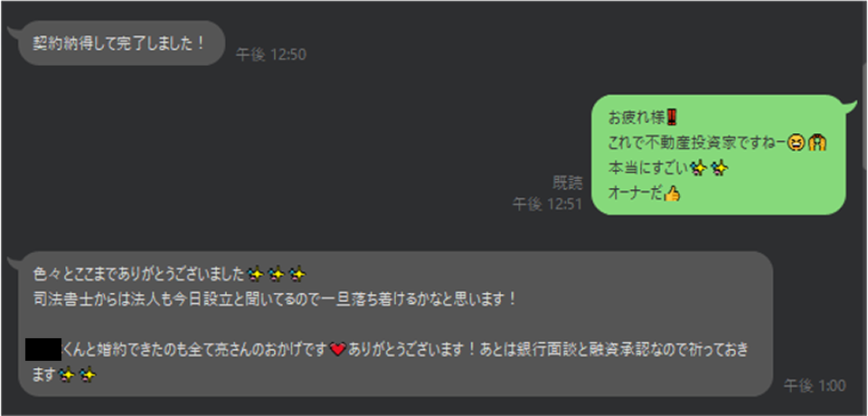The image size is (868, 416).
Task: Click the red double exclamation emoji
Action: (672, 118)
